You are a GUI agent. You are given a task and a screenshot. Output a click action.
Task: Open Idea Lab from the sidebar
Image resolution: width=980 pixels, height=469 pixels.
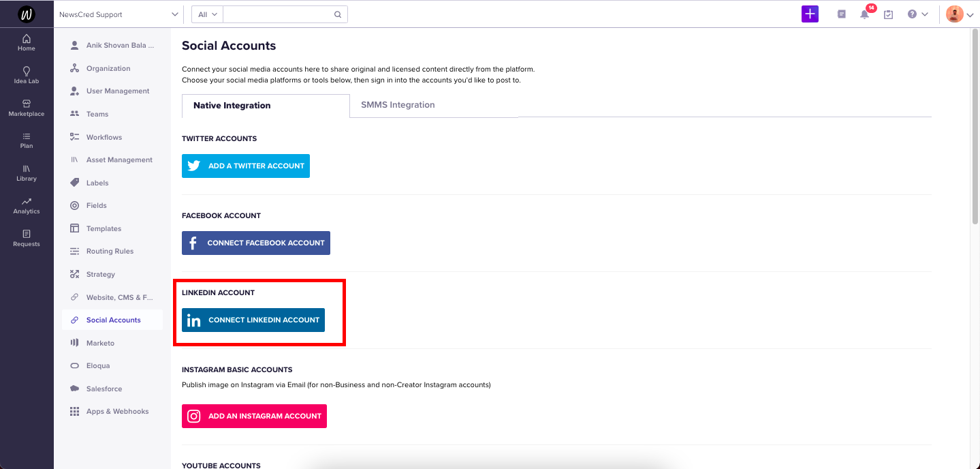(x=27, y=75)
